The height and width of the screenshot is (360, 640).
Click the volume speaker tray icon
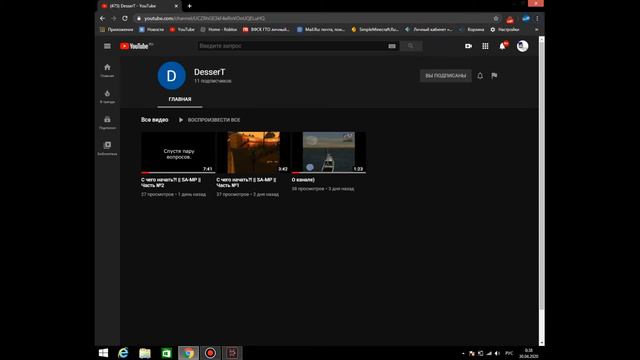tap(497, 353)
